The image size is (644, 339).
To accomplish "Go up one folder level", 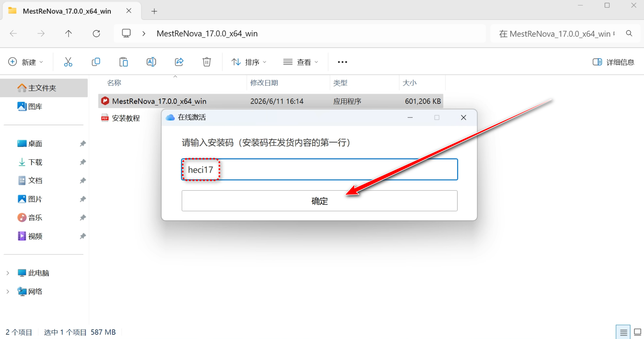I will click(69, 34).
